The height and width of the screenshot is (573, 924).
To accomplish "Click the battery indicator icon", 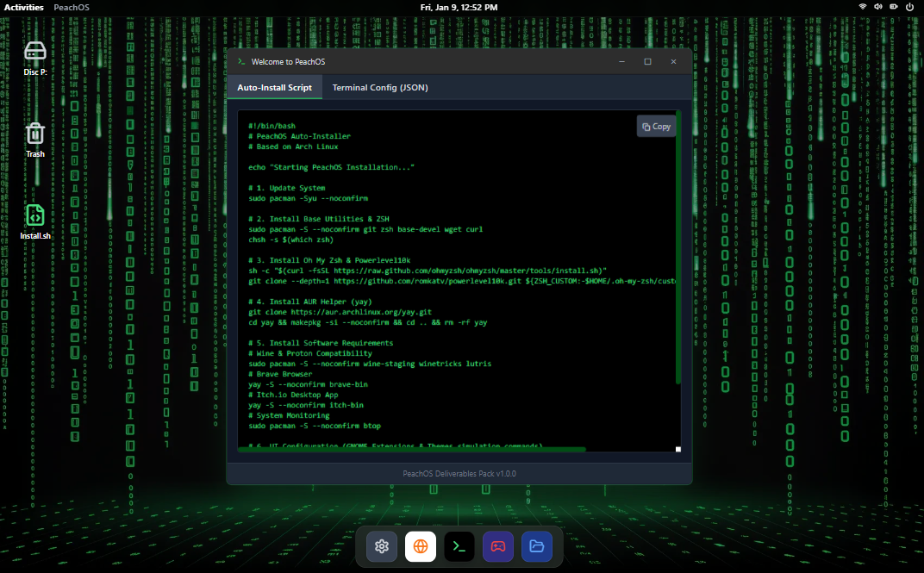I will pyautogui.click(x=893, y=7).
